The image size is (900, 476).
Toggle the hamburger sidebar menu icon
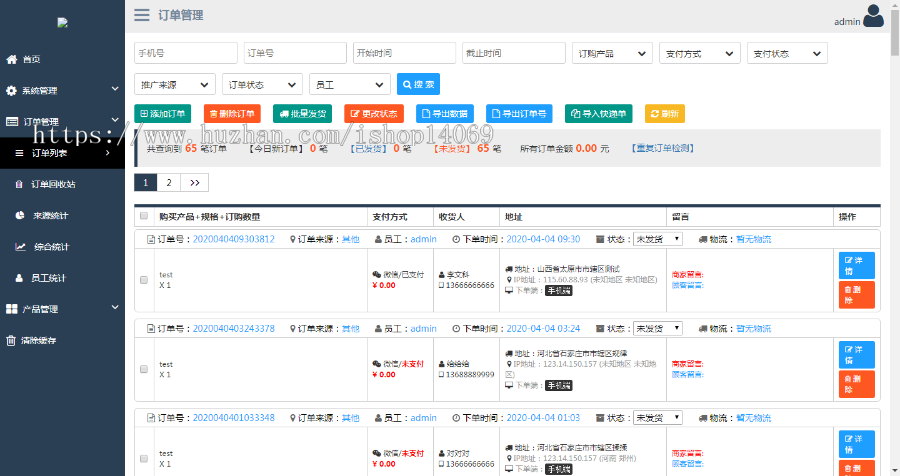click(142, 15)
